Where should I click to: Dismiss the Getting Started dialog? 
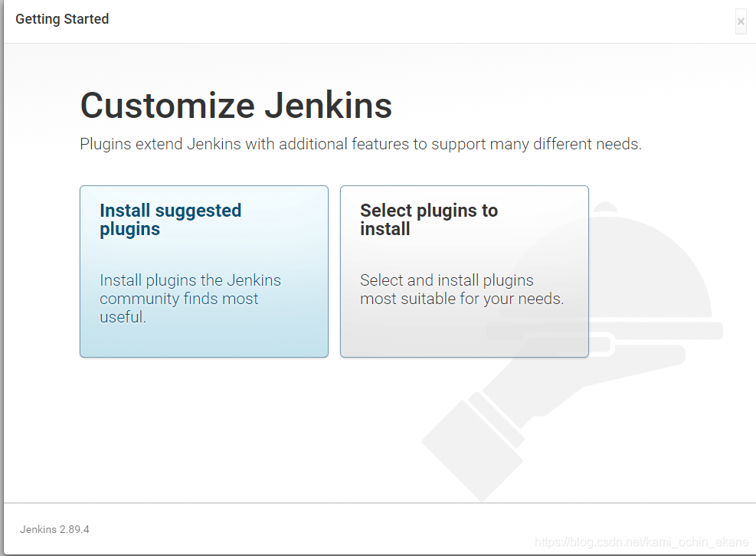[740, 21]
